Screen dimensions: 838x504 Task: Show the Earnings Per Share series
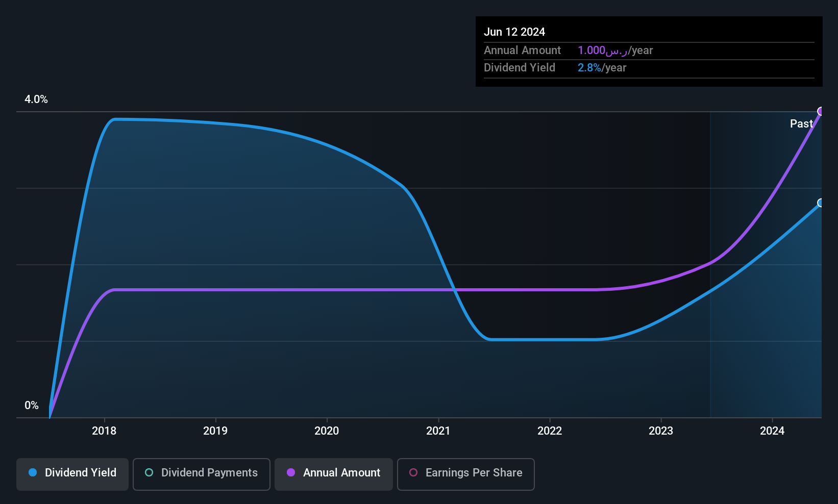coord(466,474)
